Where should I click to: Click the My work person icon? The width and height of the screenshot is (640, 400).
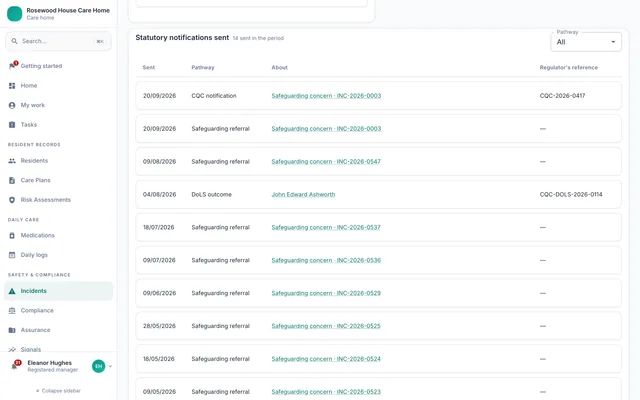[x=12, y=105]
